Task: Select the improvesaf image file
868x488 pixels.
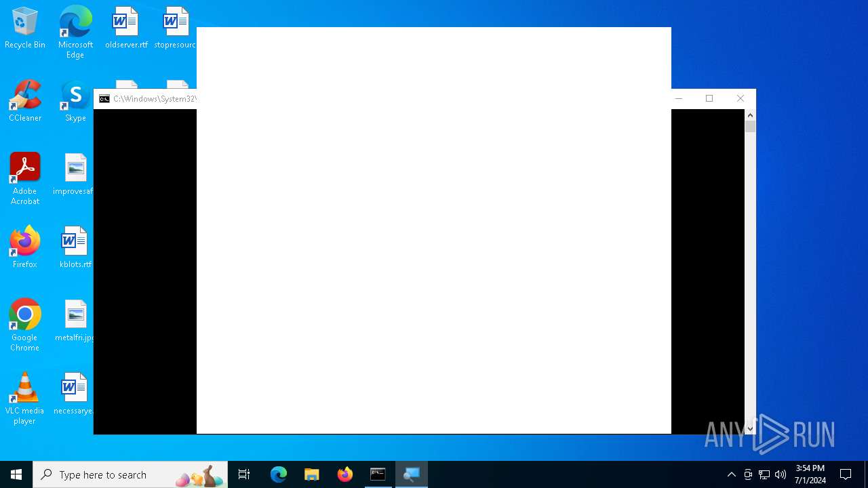Action: point(73,174)
